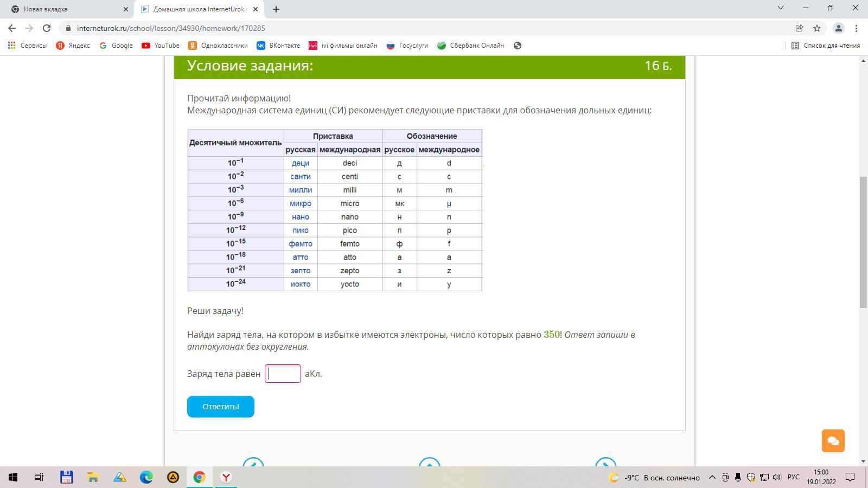Click the милли prefix link
Viewport: 868px width, 488px height.
coord(300,190)
